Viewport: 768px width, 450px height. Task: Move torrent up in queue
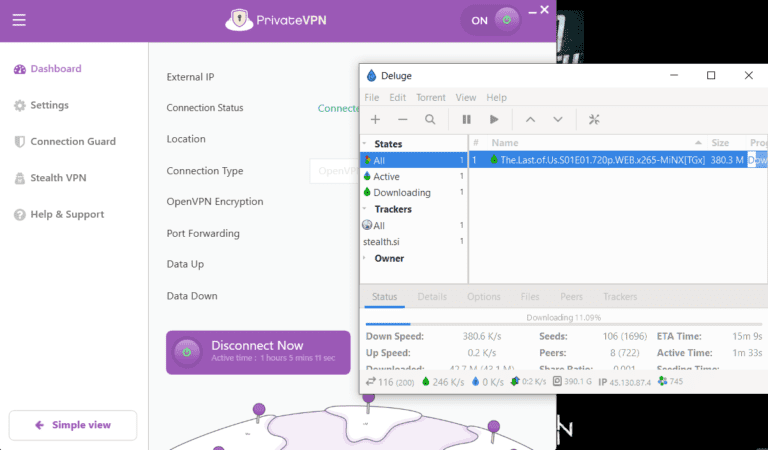pos(530,120)
